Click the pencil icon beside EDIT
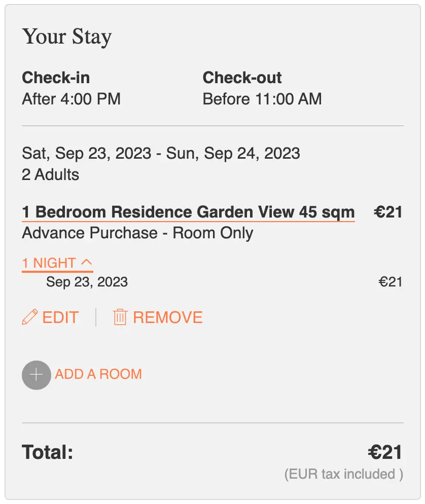This screenshot has width=425, height=504. point(30,317)
